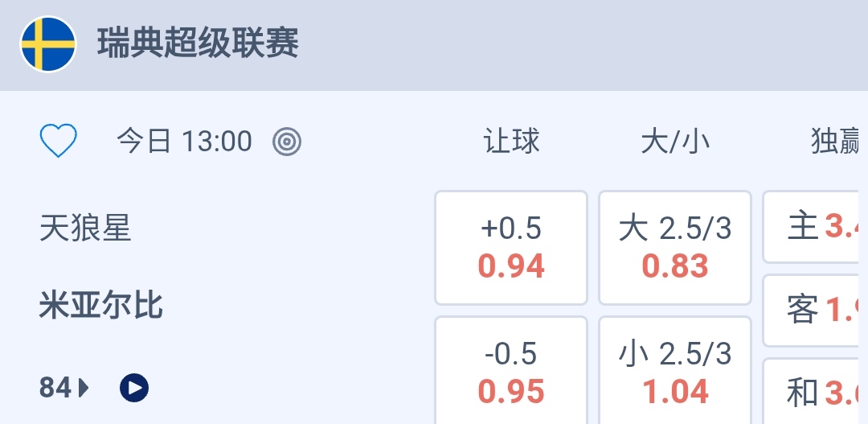868x424 pixels.
Task: Choose the 和 draw odds
Action: coord(816,393)
